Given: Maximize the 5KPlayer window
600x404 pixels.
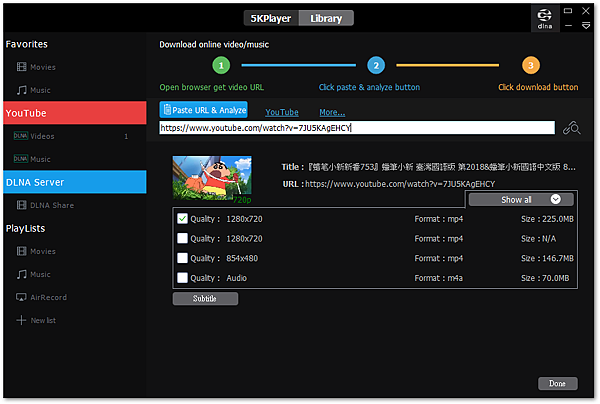Looking at the screenshot, I should [568, 11].
